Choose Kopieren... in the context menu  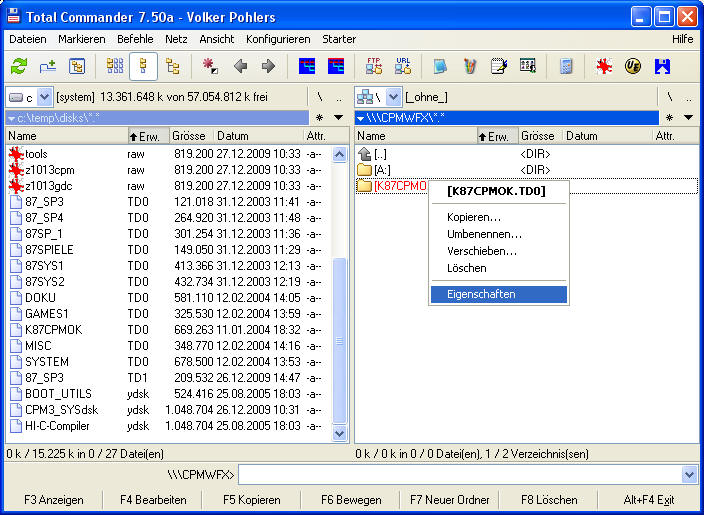[x=499, y=217]
